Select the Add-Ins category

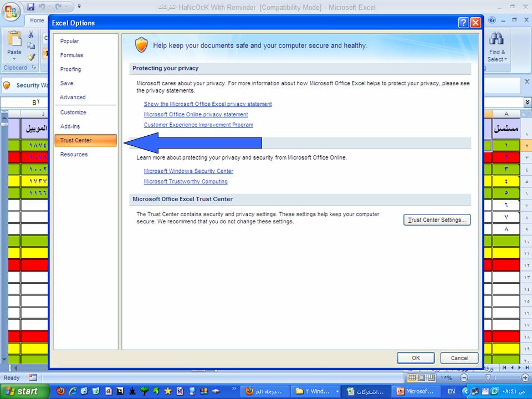70,126
